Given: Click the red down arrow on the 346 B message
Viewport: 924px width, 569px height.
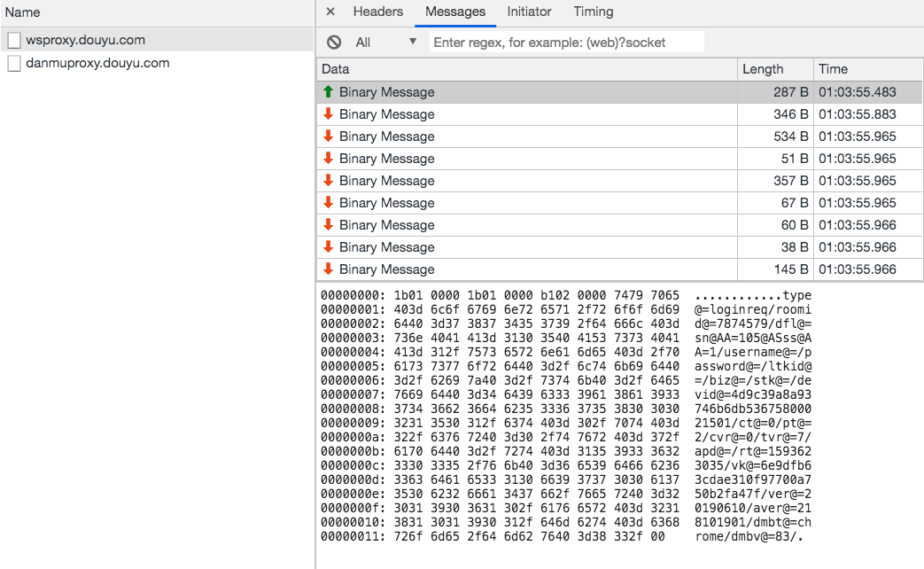Looking at the screenshot, I should click(328, 114).
